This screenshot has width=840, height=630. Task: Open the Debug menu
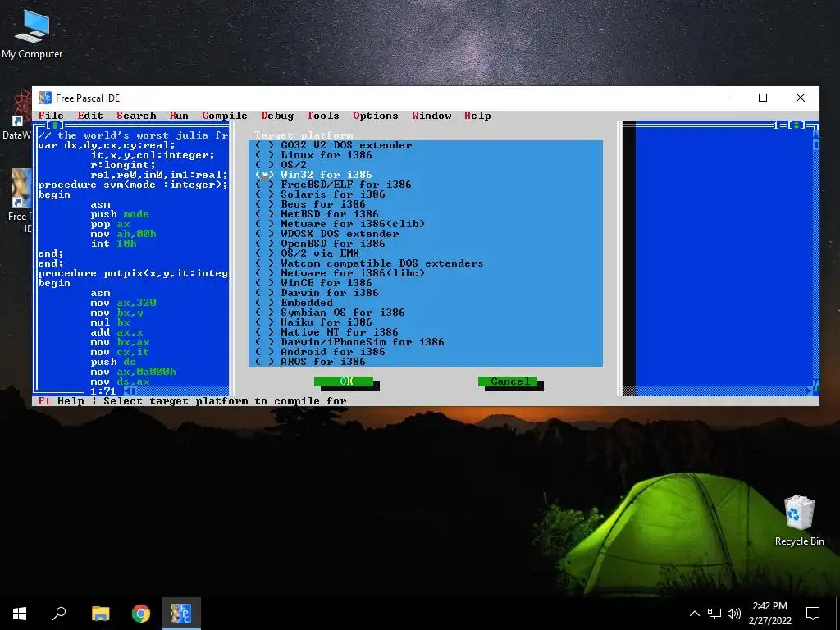pos(277,116)
